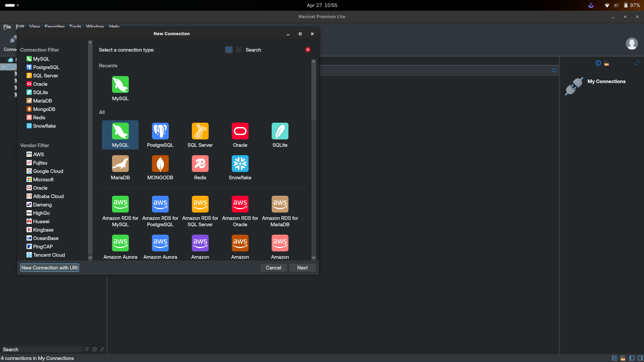Select MariaDB seal icon in All grid
The height and width of the screenshot is (362, 644).
[x=120, y=164]
